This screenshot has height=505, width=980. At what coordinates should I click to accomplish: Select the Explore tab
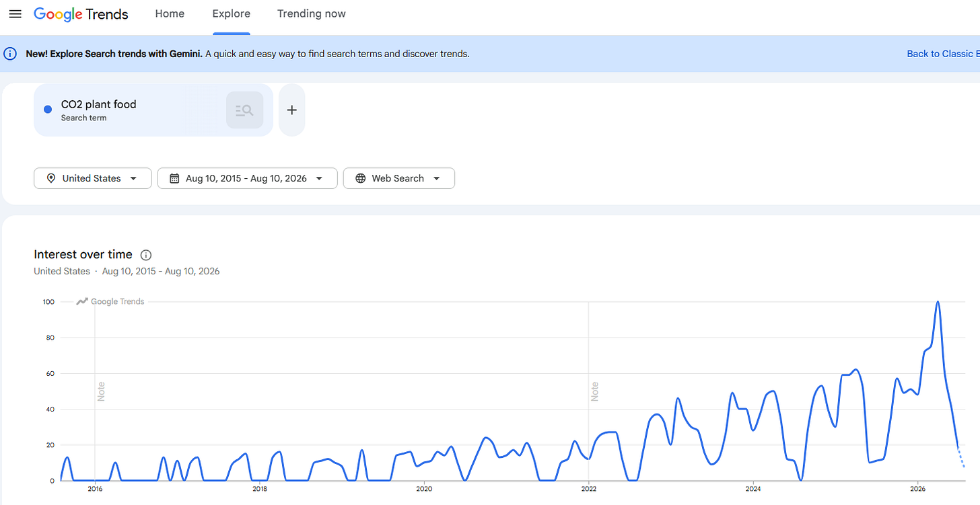231,14
